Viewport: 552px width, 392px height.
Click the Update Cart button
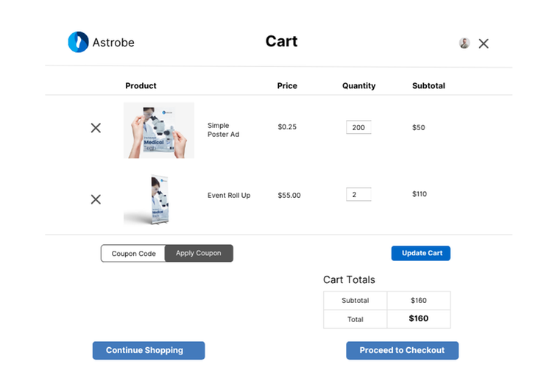pyautogui.click(x=421, y=253)
